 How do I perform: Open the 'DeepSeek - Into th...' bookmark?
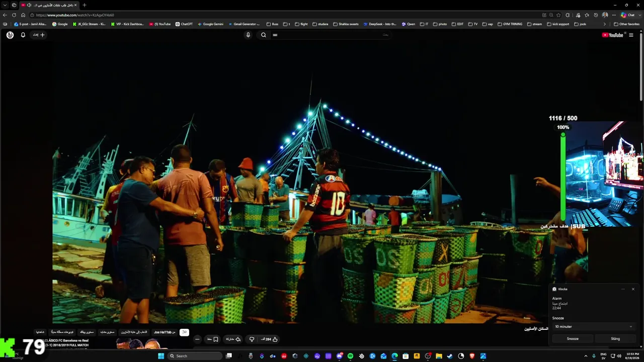point(380,24)
